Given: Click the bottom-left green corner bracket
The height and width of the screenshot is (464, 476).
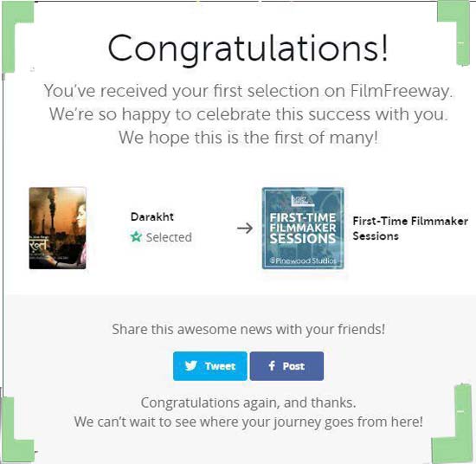Looking at the screenshot, I should click(16, 429).
